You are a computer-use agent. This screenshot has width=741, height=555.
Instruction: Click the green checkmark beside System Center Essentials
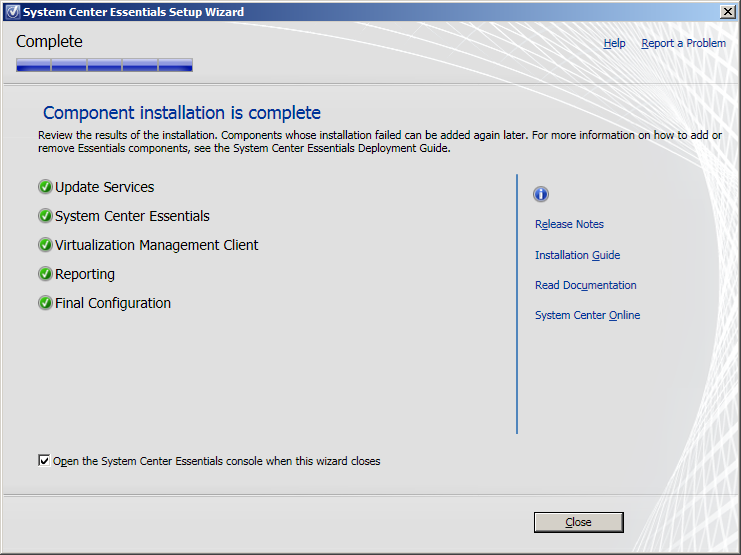pos(45,216)
